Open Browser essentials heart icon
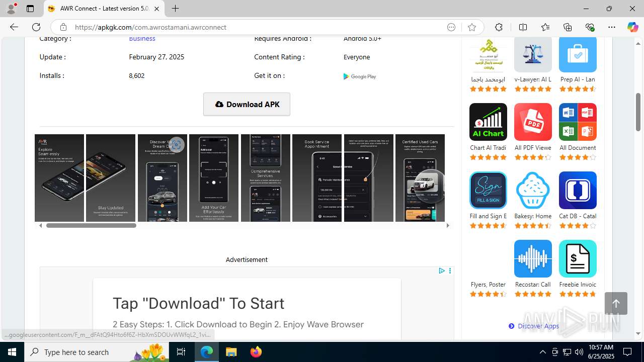 [590, 27]
